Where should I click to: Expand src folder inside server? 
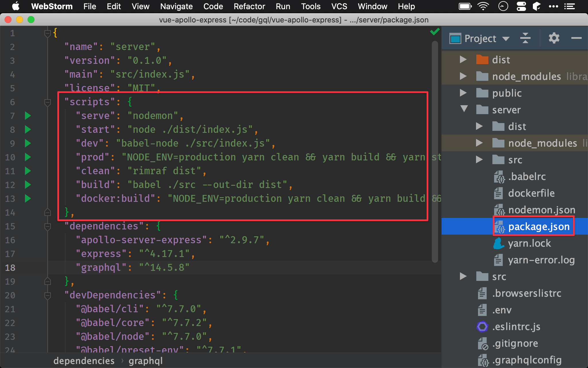pyautogui.click(x=479, y=160)
